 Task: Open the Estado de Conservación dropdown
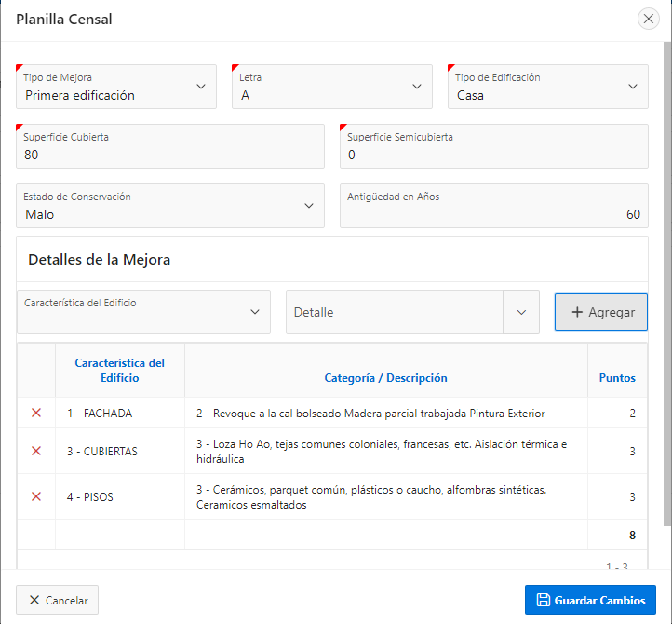[x=170, y=206]
